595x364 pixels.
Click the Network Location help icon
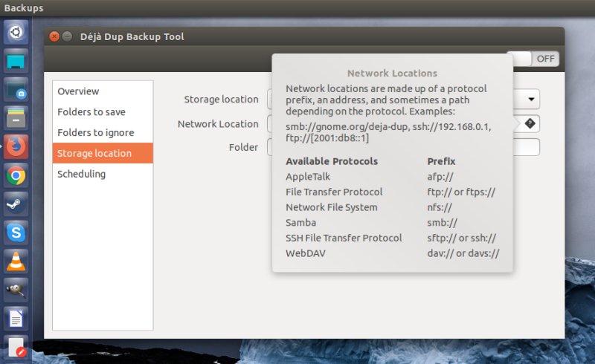coord(530,123)
